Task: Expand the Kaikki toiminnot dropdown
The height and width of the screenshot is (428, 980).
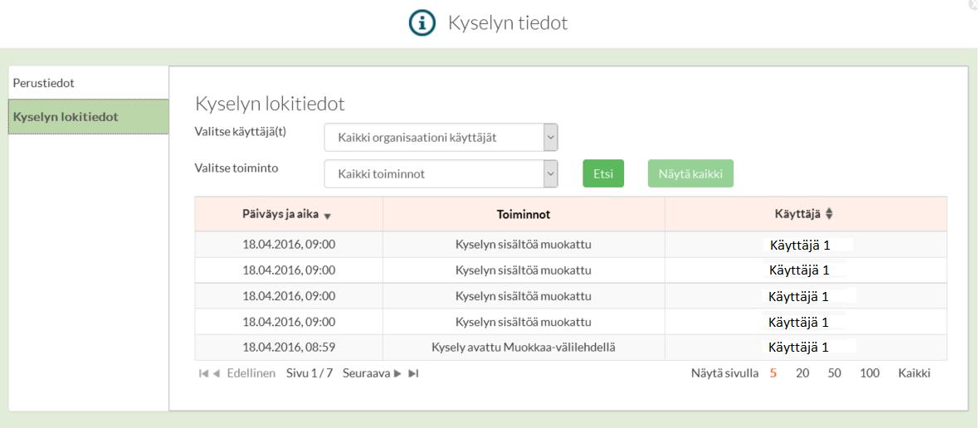Action: coord(441,173)
